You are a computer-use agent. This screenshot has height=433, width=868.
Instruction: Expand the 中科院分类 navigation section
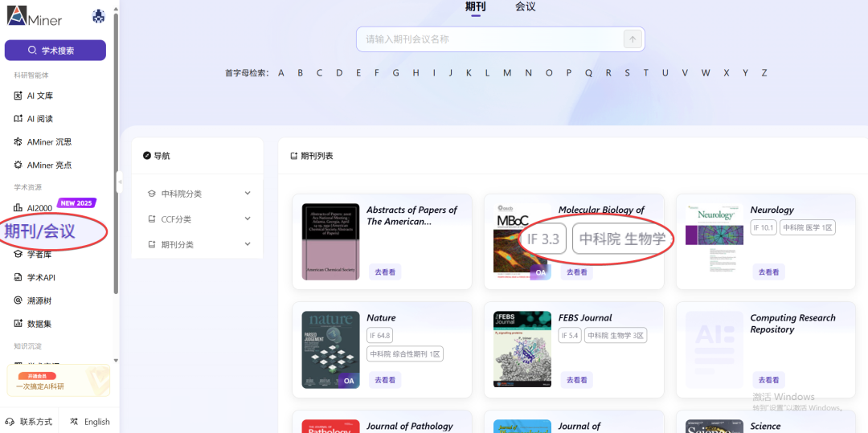point(198,194)
